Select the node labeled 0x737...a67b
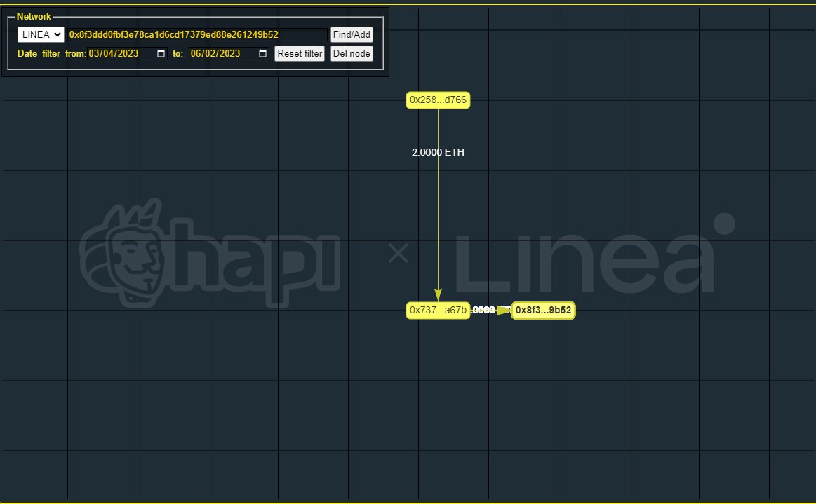The image size is (816, 504). click(438, 310)
